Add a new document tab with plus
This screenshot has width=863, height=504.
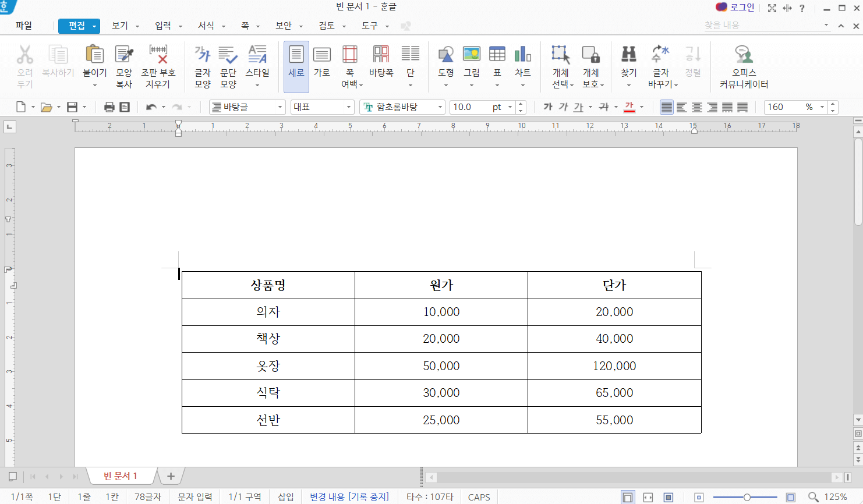171,476
